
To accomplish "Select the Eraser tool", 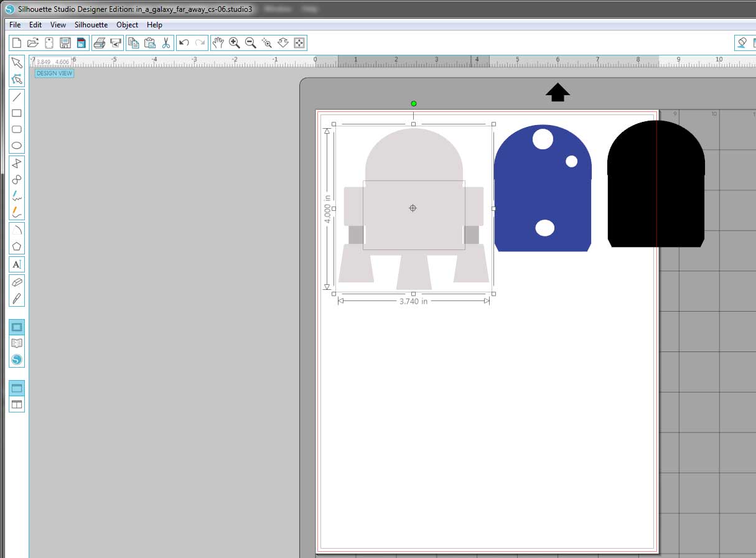I will [17, 282].
